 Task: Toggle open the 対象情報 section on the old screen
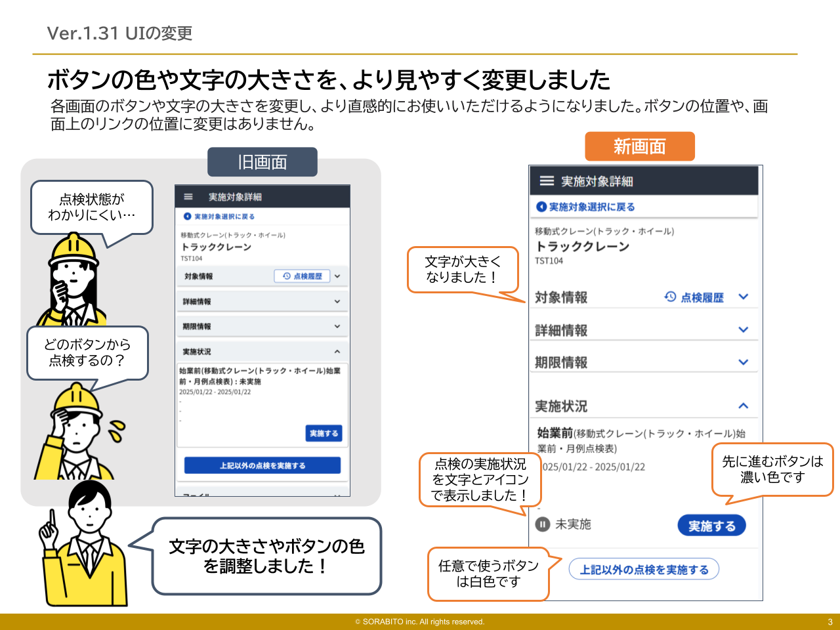pos(337,276)
